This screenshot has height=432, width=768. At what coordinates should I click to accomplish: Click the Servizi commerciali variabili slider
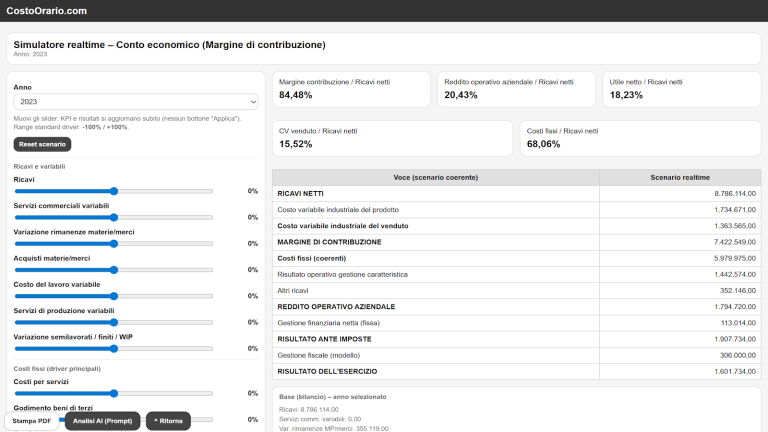click(114, 217)
